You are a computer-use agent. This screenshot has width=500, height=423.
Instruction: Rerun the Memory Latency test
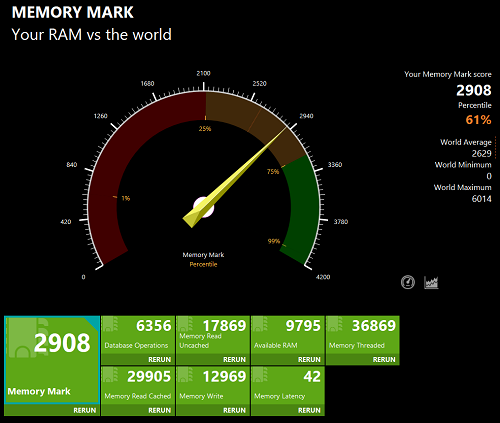click(x=309, y=410)
